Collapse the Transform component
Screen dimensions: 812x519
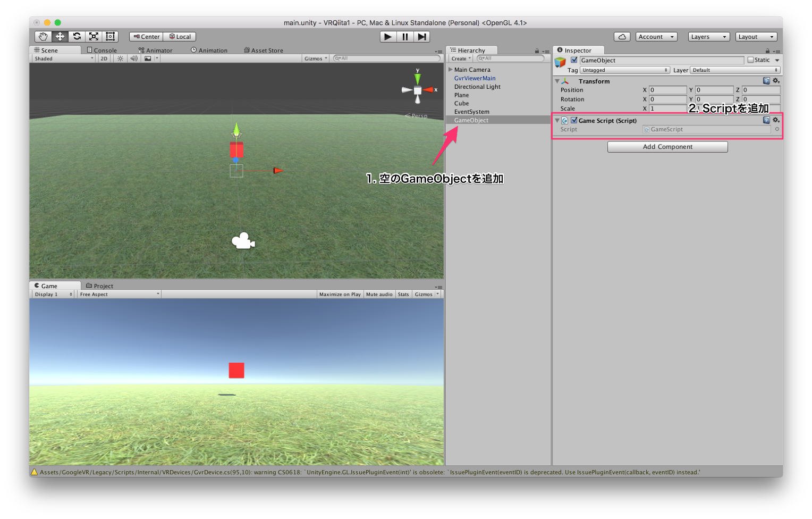(x=556, y=81)
